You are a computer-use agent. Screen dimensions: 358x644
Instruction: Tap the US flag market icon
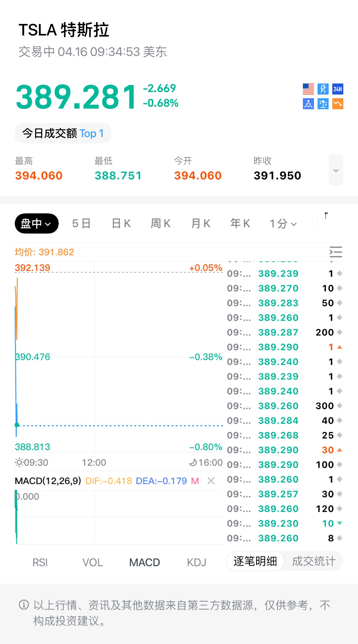[x=308, y=89]
